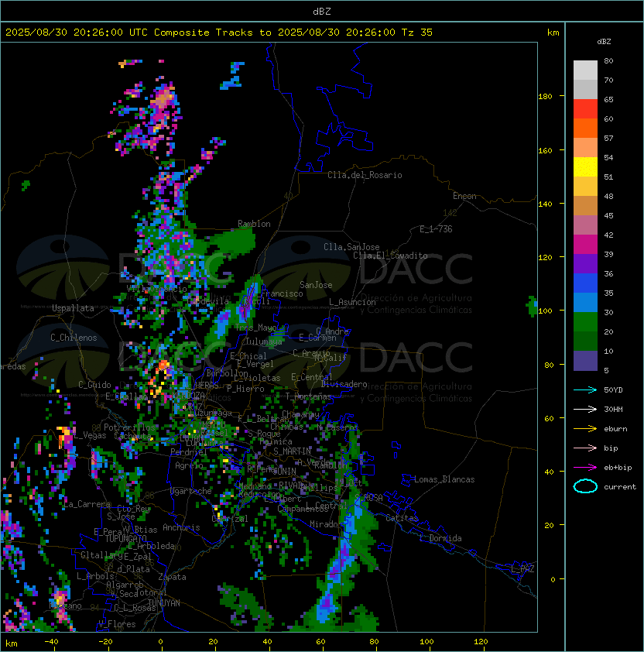The height and width of the screenshot is (652, 644).
Task: Click the 'P_Hierro' map label
Action: [245, 389]
